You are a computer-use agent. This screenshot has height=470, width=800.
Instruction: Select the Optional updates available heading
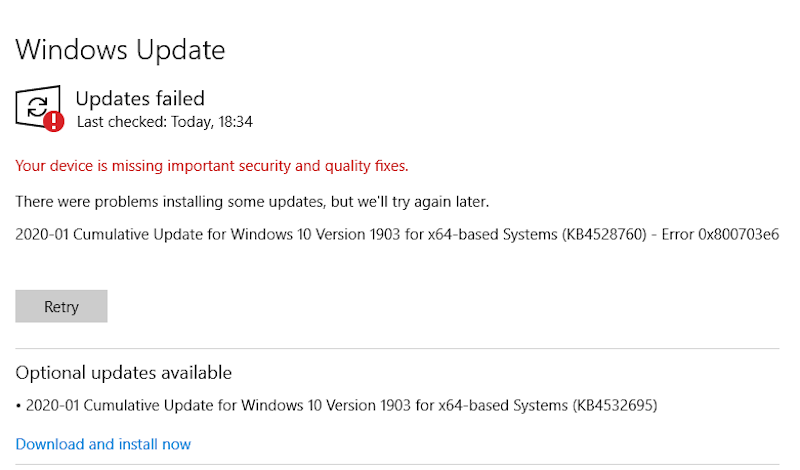pyautogui.click(x=124, y=373)
